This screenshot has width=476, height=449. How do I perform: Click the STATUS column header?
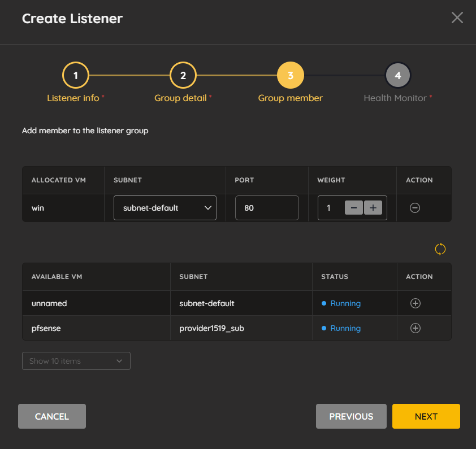(335, 277)
